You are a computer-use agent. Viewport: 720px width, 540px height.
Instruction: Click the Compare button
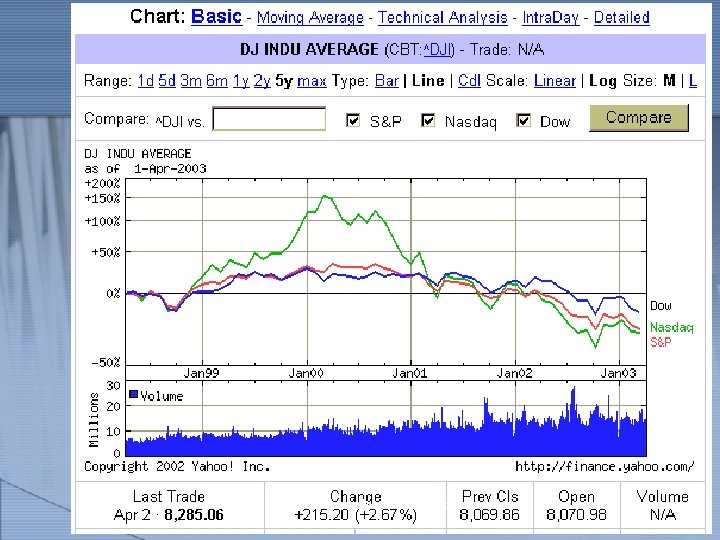[x=639, y=118]
